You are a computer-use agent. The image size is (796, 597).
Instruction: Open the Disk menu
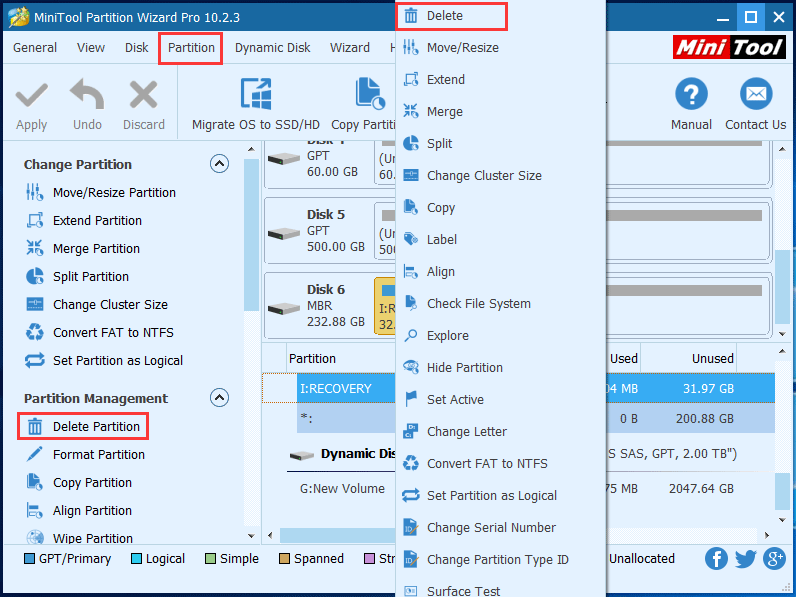pyautogui.click(x=137, y=48)
